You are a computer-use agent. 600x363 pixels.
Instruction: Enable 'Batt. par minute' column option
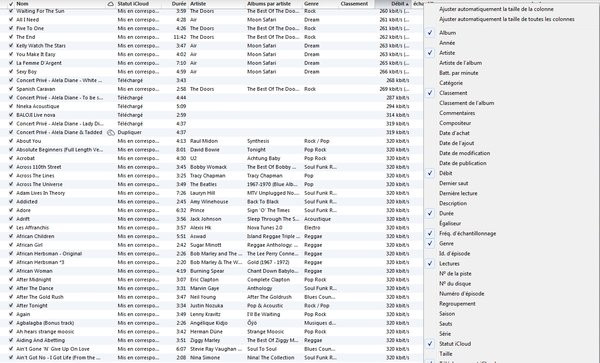[458, 73]
